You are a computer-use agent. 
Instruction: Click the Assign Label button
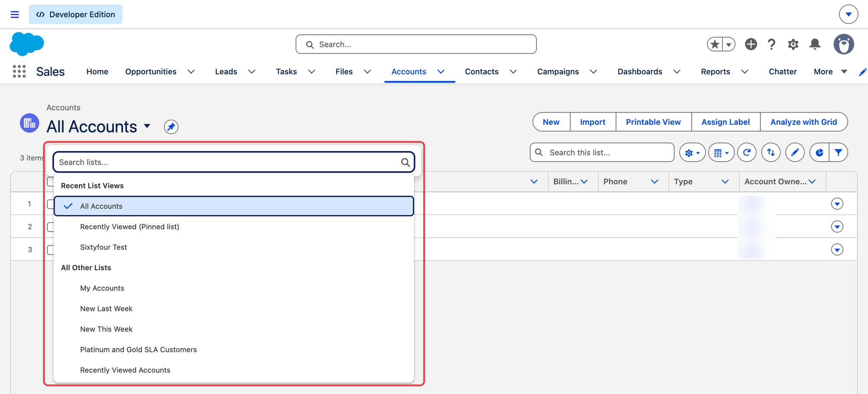726,122
